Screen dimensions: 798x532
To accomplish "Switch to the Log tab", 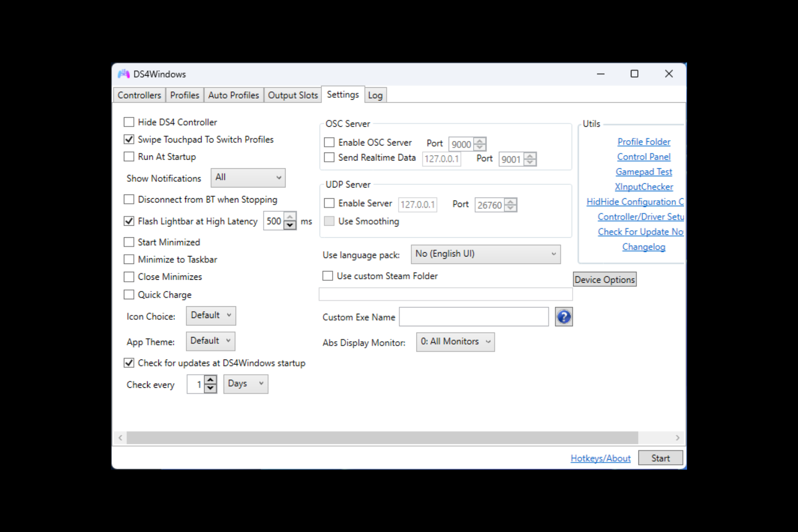I will [x=375, y=95].
